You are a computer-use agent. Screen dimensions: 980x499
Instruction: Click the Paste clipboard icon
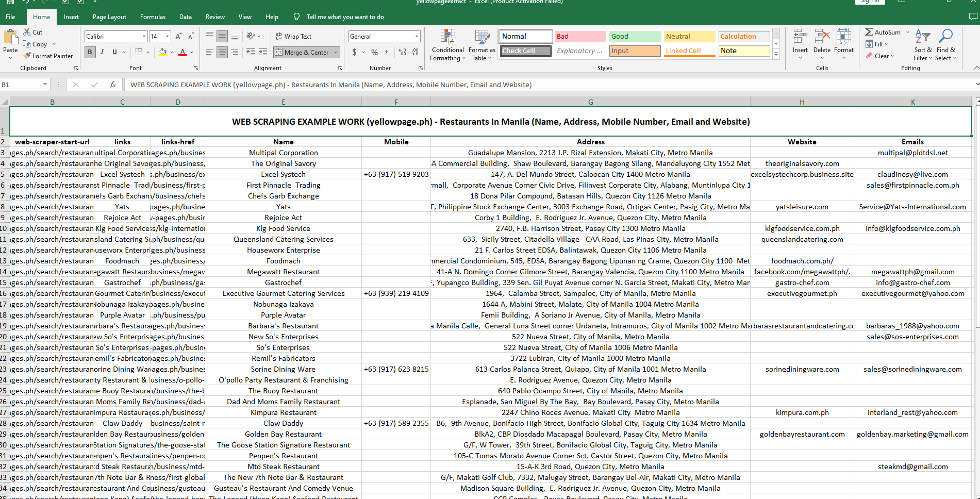click(x=10, y=37)
